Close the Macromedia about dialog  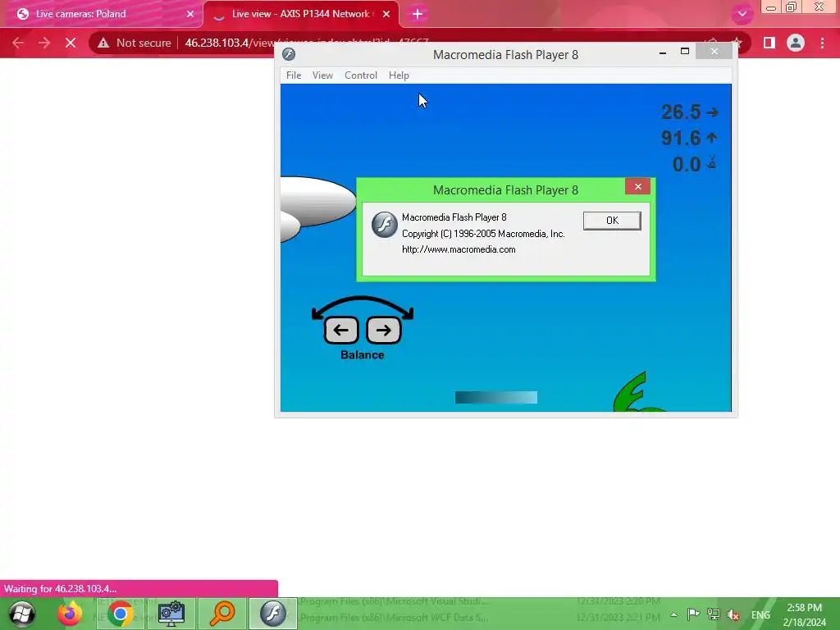pyautogui.click(x=637, y=186)
